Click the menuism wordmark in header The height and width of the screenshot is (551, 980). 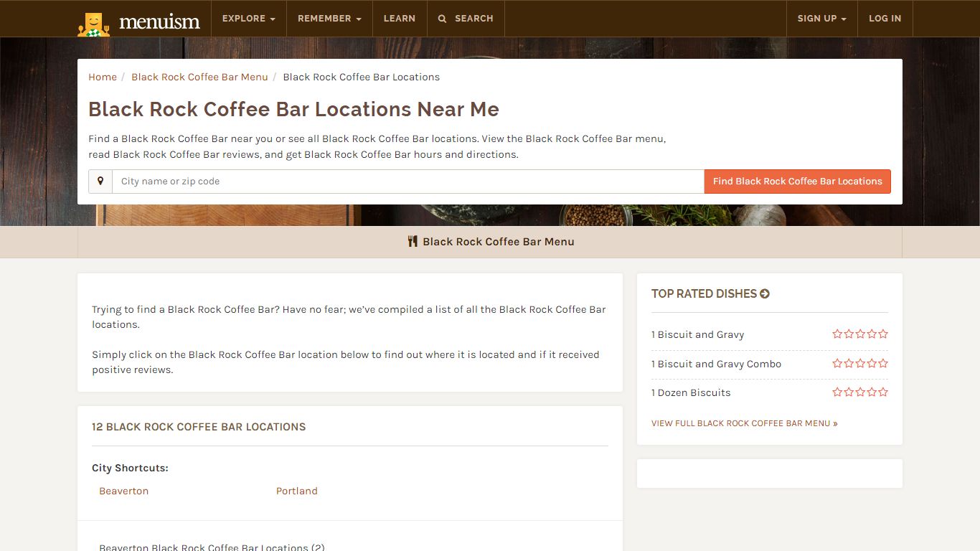point(159,22)
